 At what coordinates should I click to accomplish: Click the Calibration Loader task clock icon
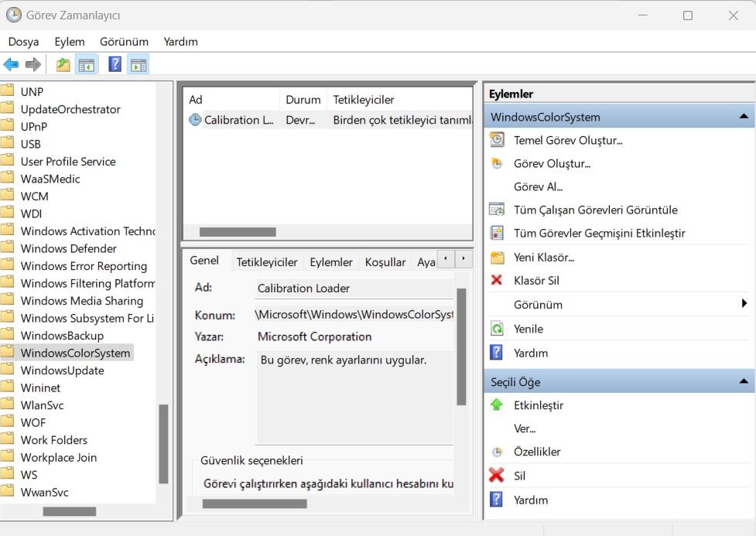click(195, 120)
